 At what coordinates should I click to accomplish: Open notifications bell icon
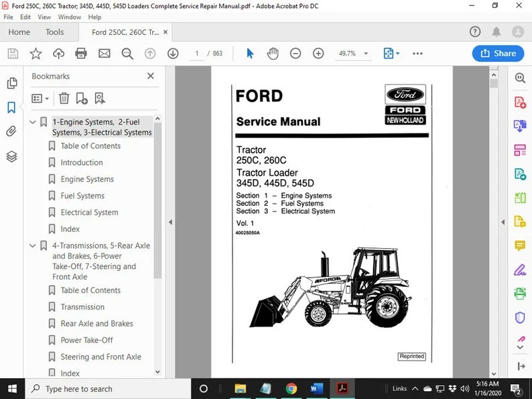(496, 32)
